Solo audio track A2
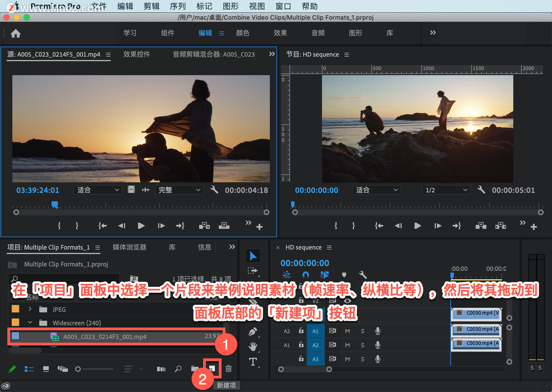Viewport: 552px width, 392px height. coord(363,345)
